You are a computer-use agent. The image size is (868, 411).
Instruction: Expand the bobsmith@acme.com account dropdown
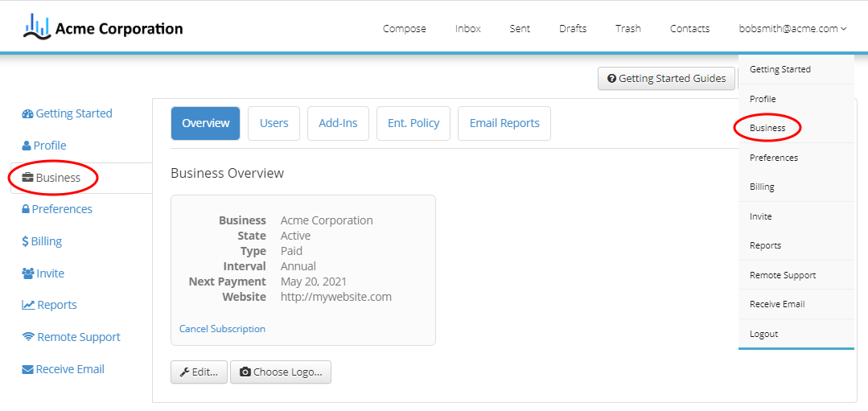tap(792, 29)
